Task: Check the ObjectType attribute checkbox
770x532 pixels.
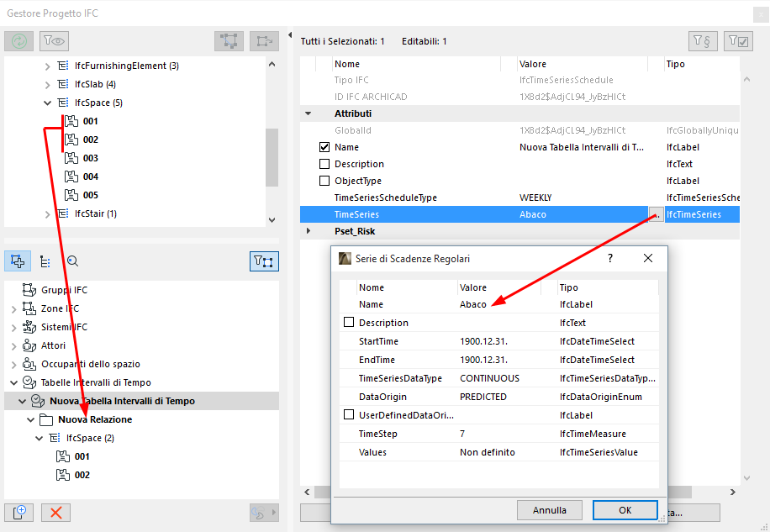Action: (324, 181)
